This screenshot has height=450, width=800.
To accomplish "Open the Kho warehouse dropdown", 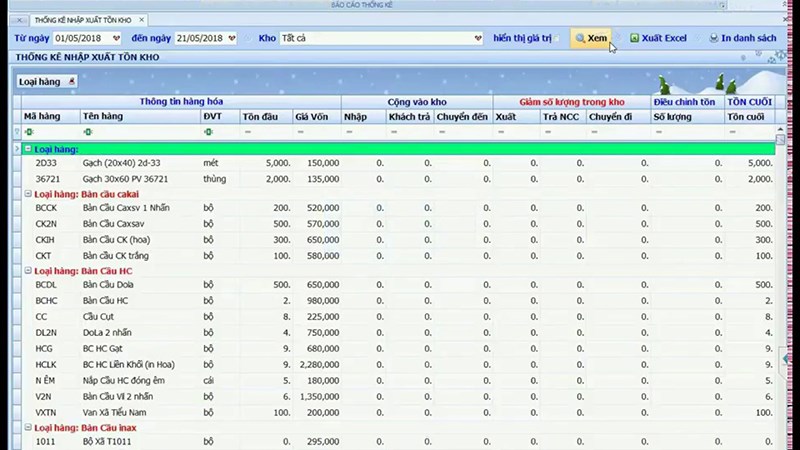I will click(478, 38).
